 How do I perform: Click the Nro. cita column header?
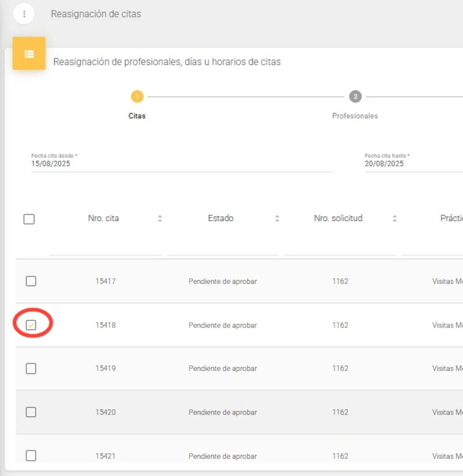[x=103, y=218]
